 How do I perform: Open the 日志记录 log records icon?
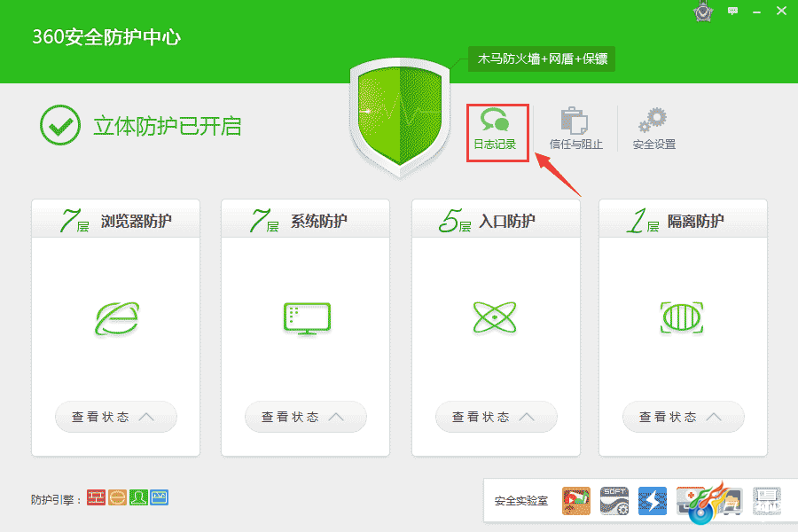[x=496, y=129]
